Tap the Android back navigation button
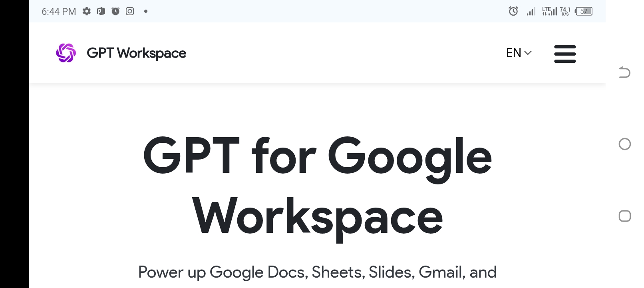The height and width of the screenshot is (288, 644). tap(624, 72)
